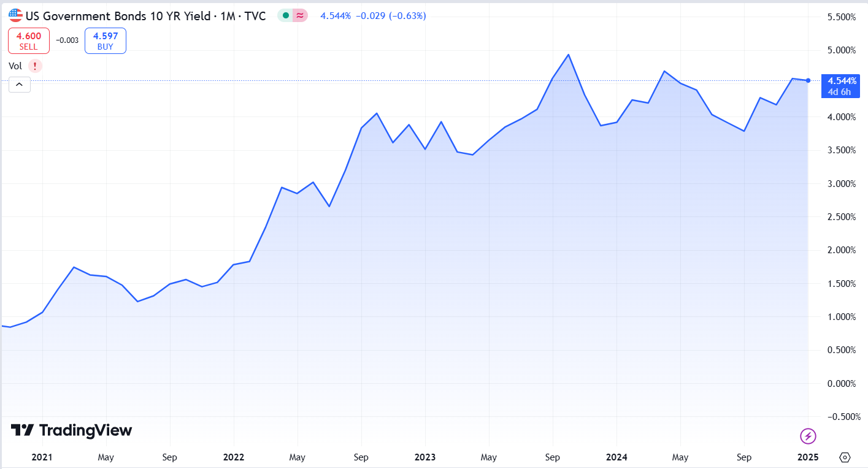The width and height of the screenshot is (868, 469).
Task: Click the 2022 label on the time axis
Action: pyautogui.click(x=234, y=457)
